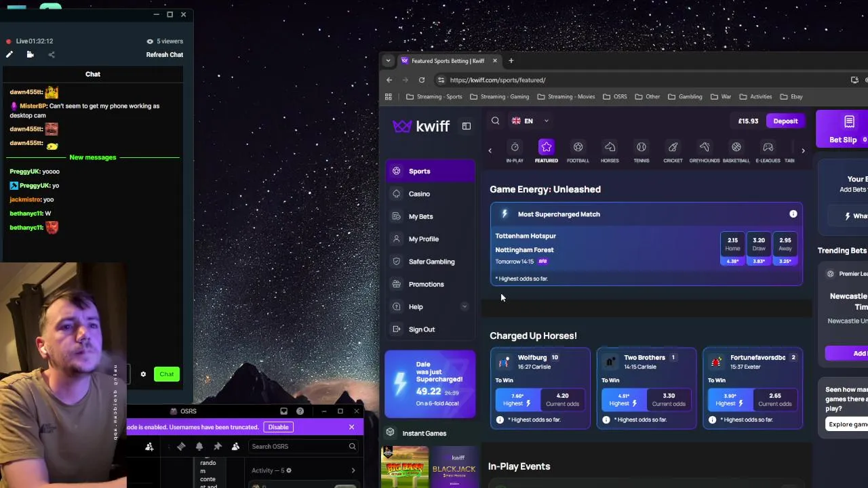The width and height of the screenshot is (868, 488).
Task: Open the Discord help question mark icon
Action: [x=300, y=411]
